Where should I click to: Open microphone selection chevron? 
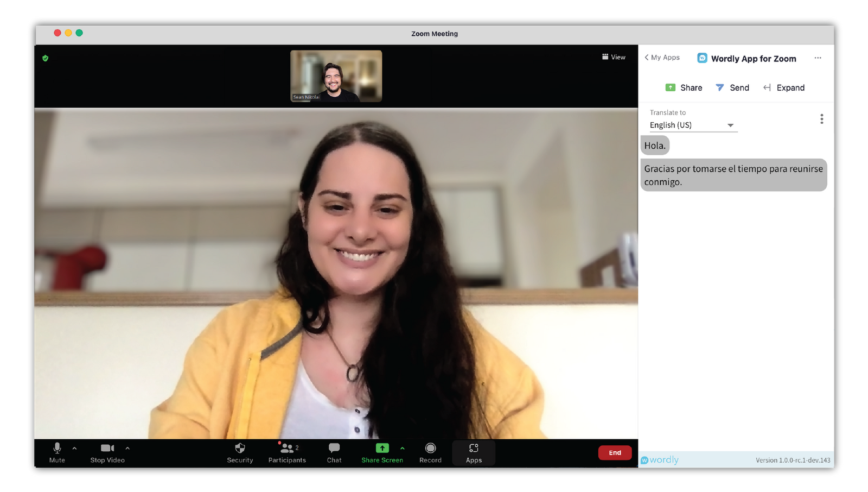pos(73,449)
